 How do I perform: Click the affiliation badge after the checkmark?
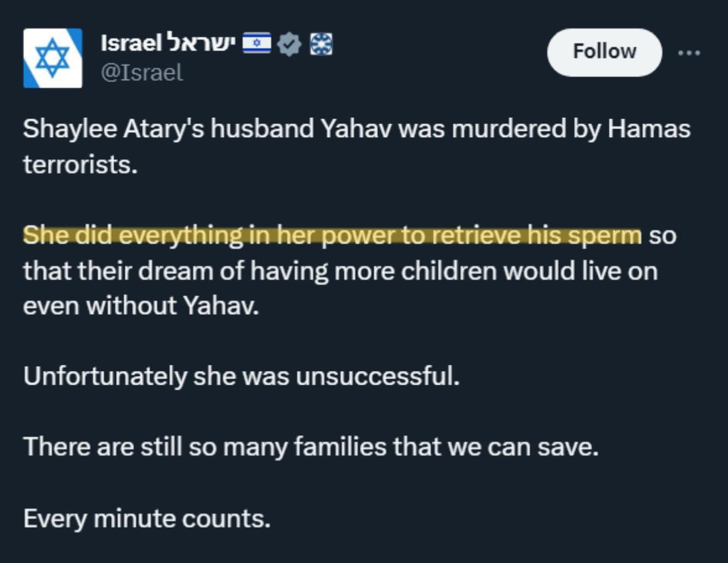(320, 44)
